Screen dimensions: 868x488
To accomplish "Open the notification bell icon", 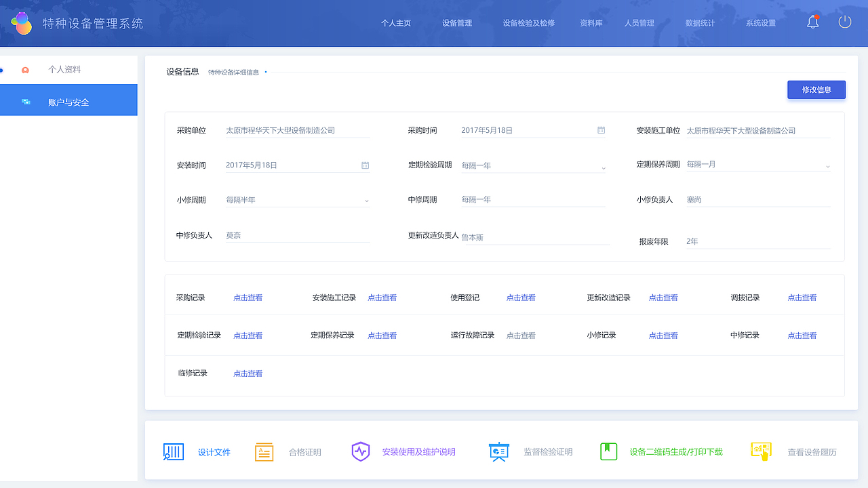I will click(812, 22).
